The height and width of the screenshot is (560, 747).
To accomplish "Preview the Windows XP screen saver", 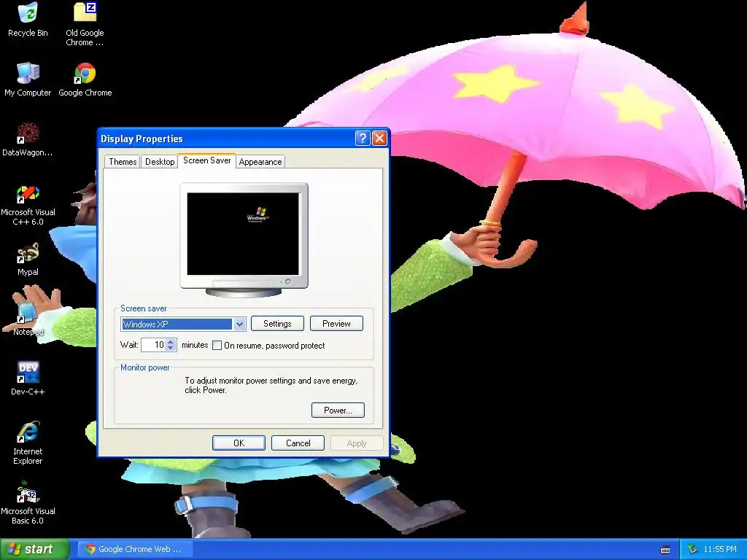I will pyautogui.click(x=336, y=324).
